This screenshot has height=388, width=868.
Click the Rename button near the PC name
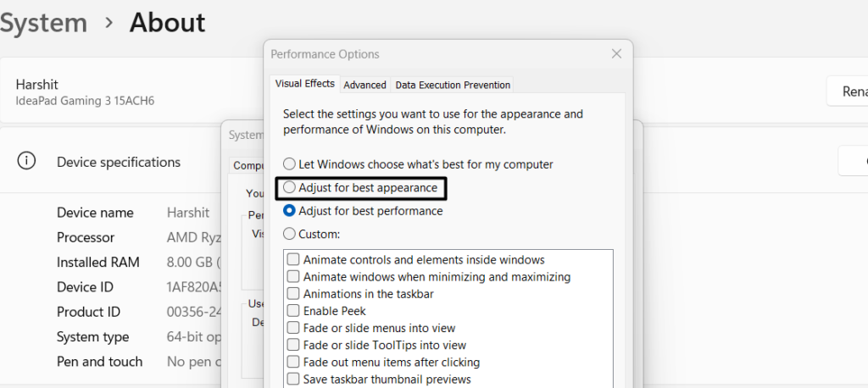(848, 91)
